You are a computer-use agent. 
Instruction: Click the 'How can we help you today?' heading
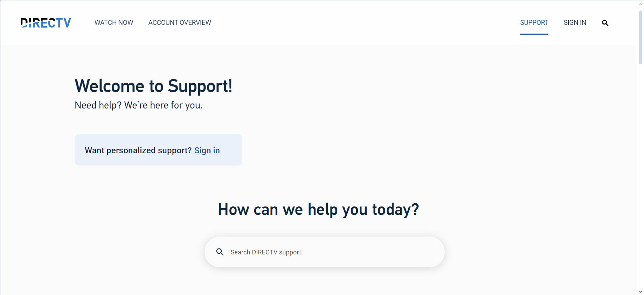(318, 210)
